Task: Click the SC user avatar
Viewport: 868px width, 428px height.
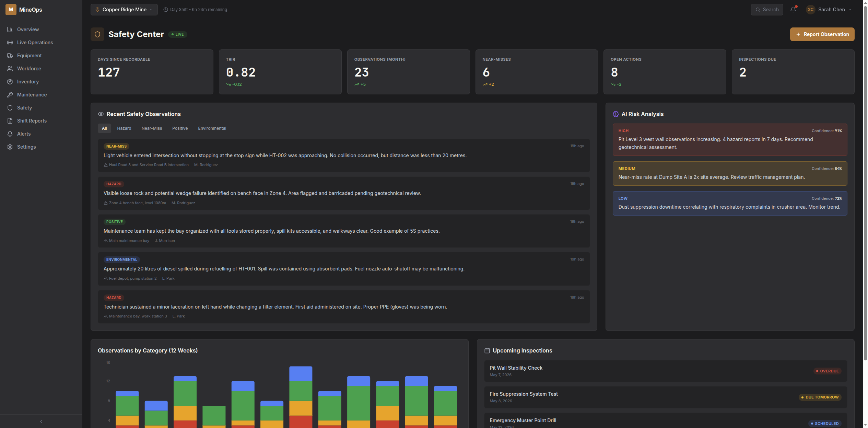Action: pyautogui.click(x=811, y=10)
